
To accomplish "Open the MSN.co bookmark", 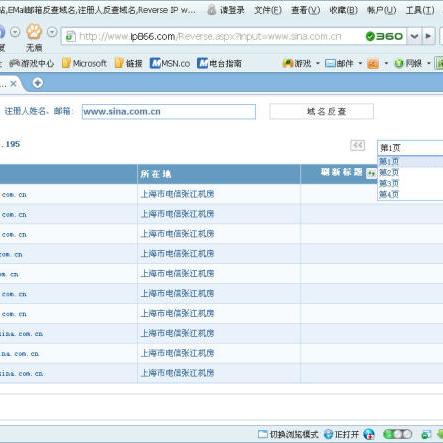I will (x=170, y=63).
